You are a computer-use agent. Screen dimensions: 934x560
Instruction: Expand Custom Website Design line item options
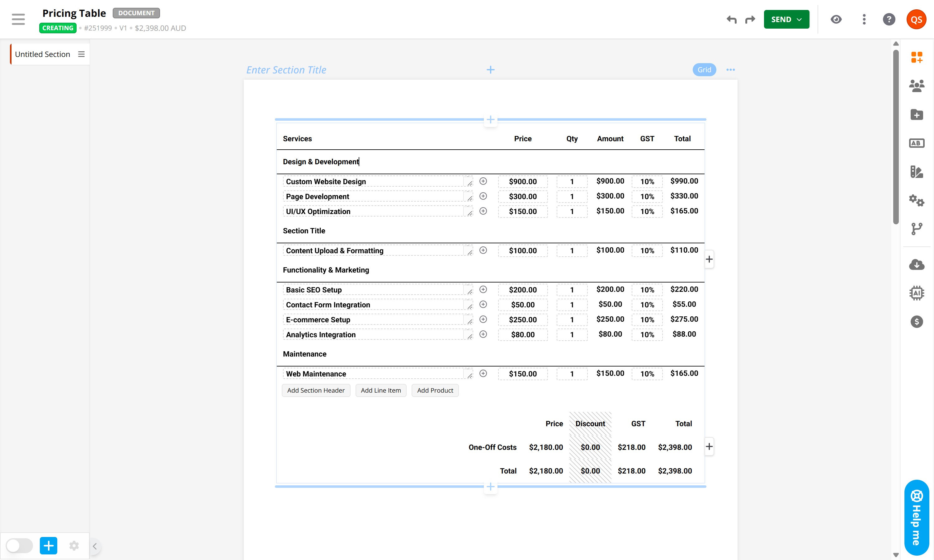point(483,181)
